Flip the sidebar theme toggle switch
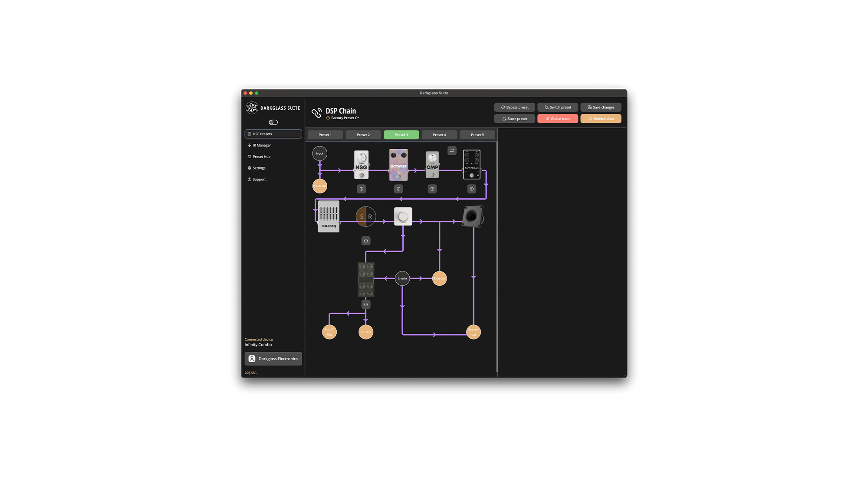868x477 pixels. click(273, 122)
